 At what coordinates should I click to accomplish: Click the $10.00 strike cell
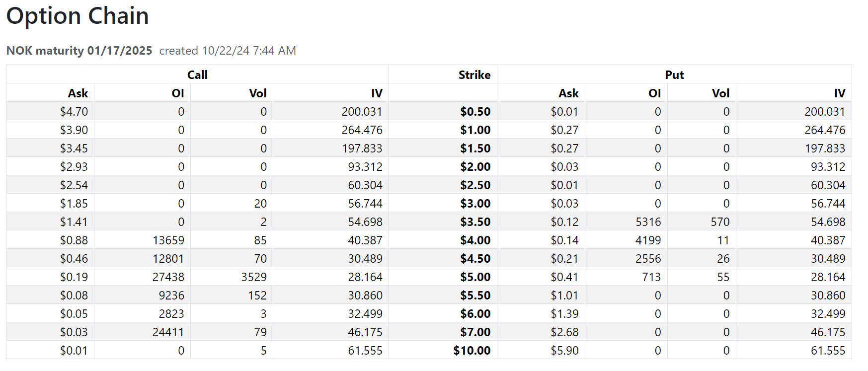coord(472,351)
